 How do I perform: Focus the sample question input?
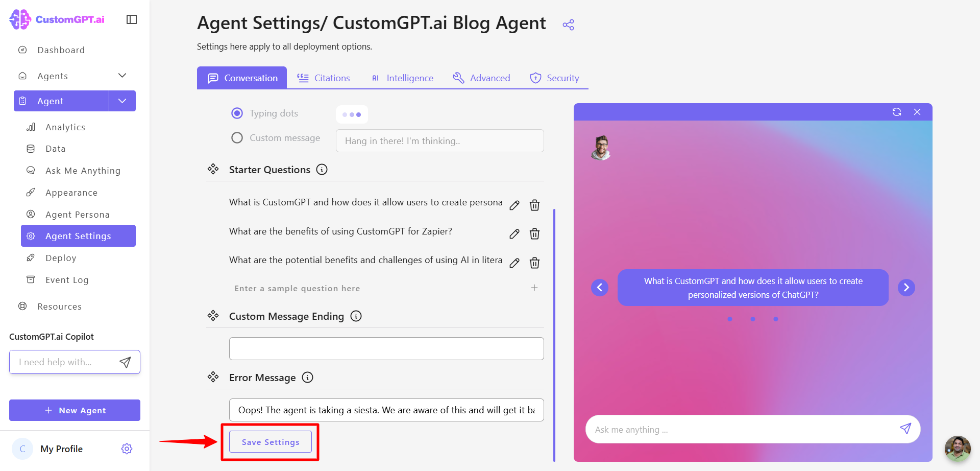pos(378,288)
